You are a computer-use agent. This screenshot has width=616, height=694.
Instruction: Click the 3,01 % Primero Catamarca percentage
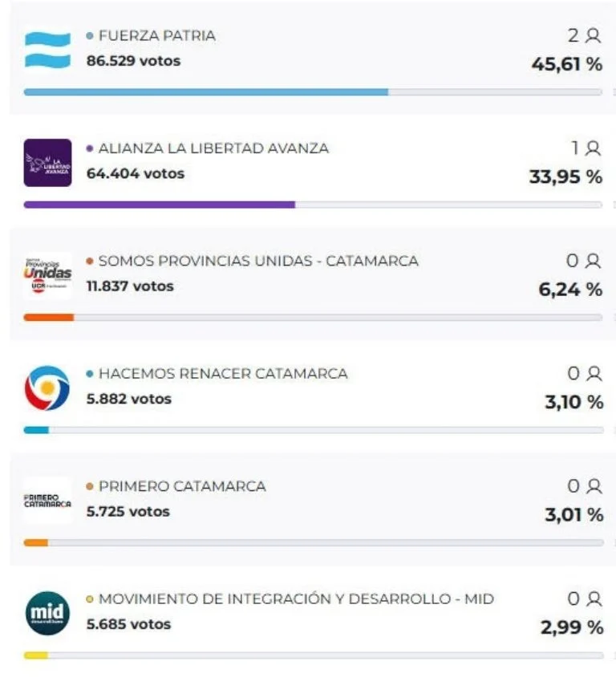pos(573,514)
